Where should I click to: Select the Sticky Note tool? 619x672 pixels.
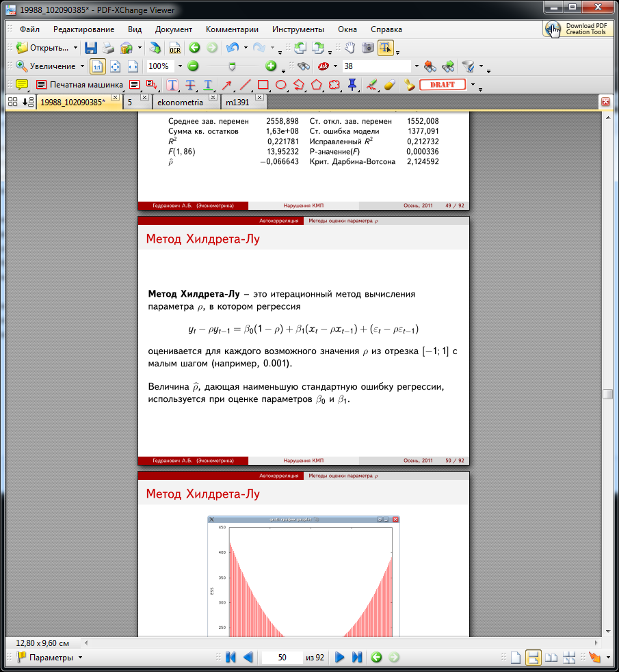coord(21,85)
